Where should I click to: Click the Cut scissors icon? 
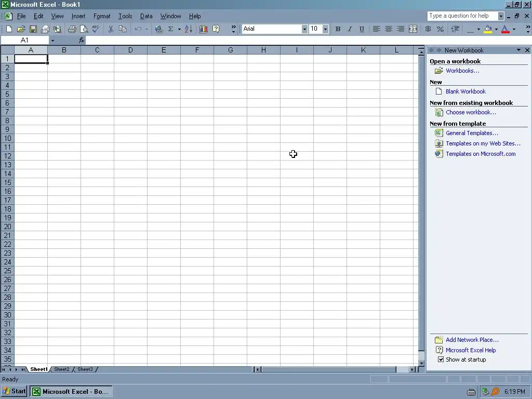pyautogui.click(x=111, y=29)
